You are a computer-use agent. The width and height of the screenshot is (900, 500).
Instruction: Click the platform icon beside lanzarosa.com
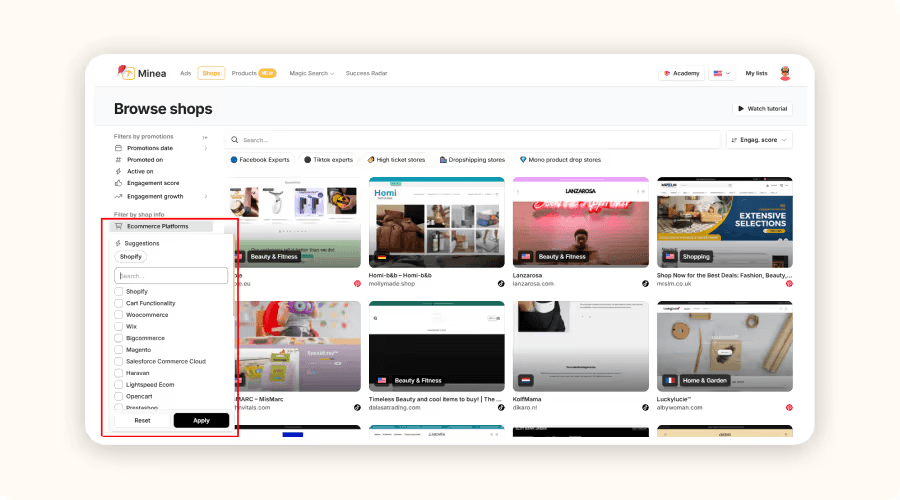[x=645, y=284]
